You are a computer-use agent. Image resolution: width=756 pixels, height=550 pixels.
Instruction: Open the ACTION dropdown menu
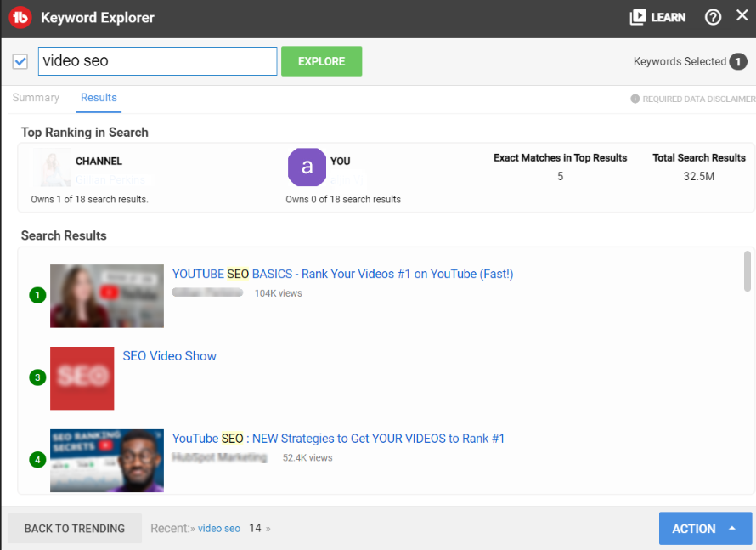point(705,528)
